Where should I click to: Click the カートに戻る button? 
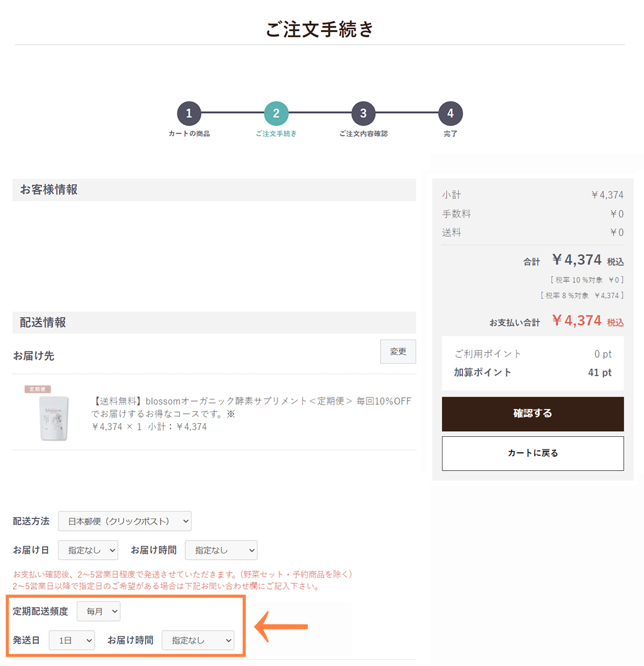(x=533, y=453)
